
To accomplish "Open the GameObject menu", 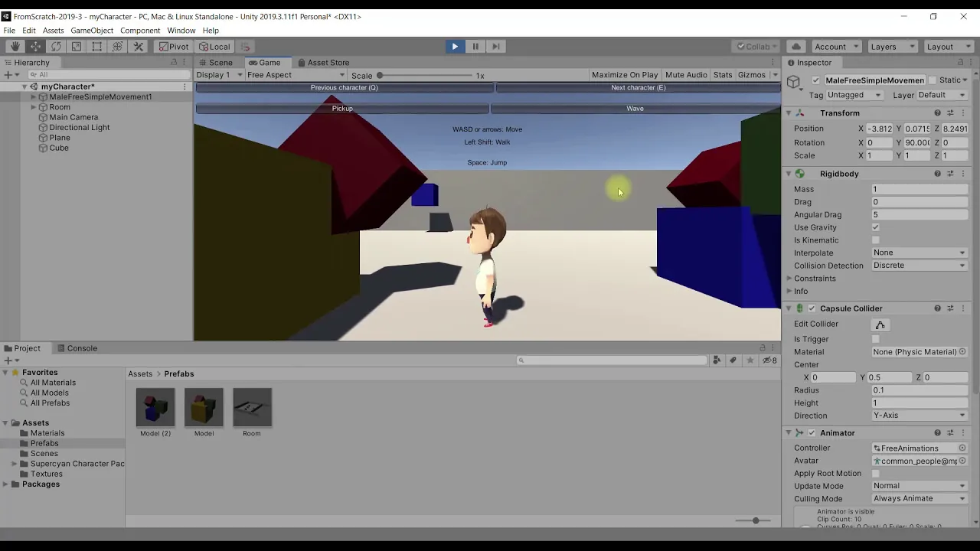I will (x=92, y=31).
